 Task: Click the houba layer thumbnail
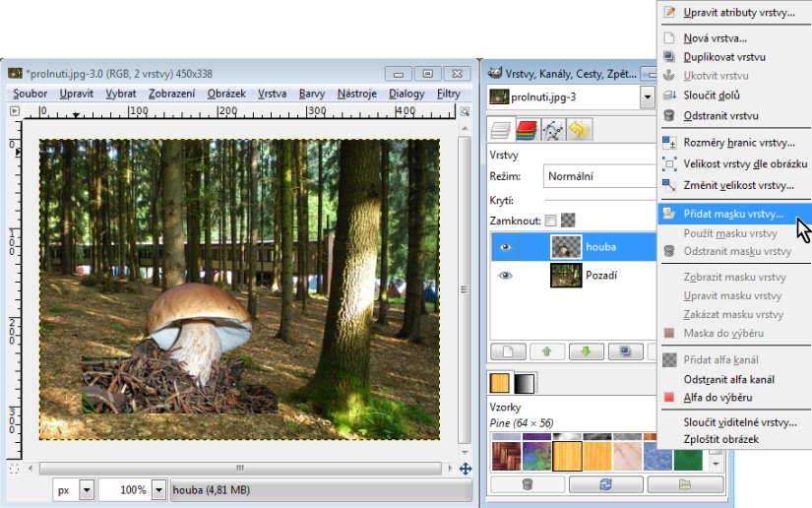(566, 247)
